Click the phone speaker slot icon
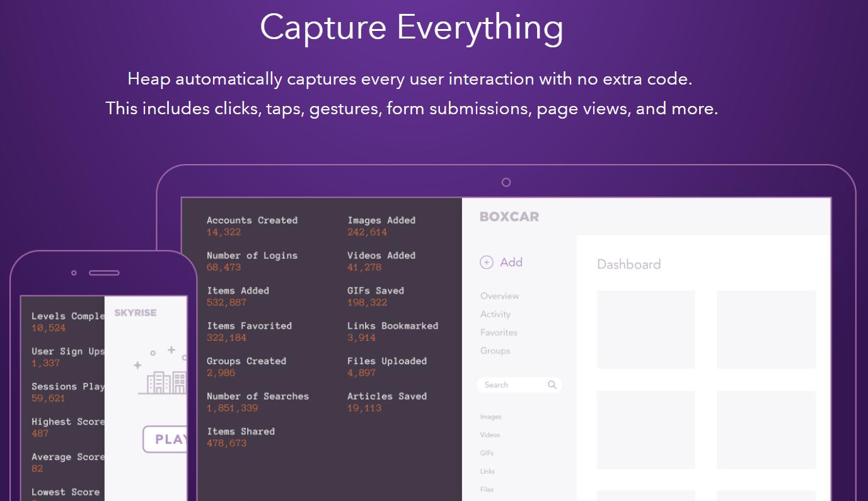The height and width of the screenshot is (501, 868). pyautogui.click(x=104, y=273)
